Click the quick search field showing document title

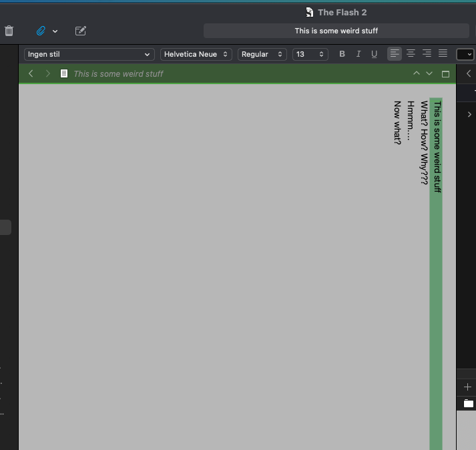pos(336,31)
